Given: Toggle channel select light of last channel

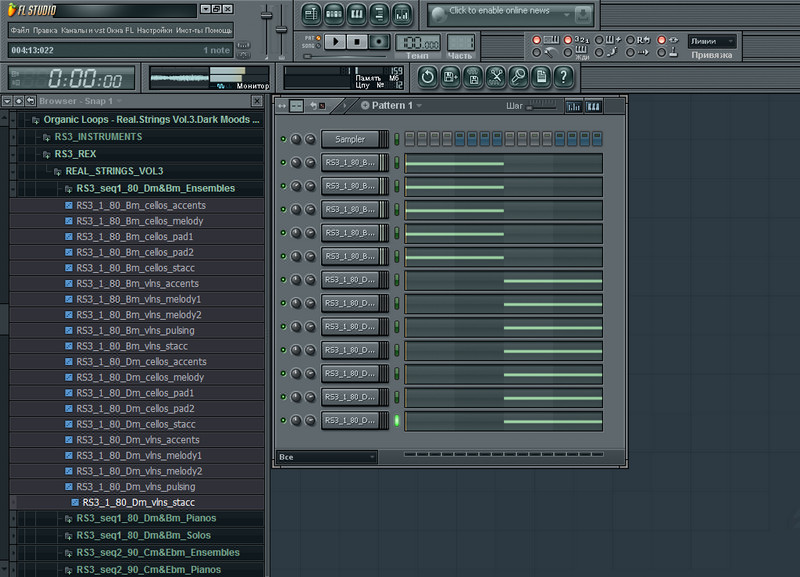Looking at the screenshot, I should click(396, 421).
